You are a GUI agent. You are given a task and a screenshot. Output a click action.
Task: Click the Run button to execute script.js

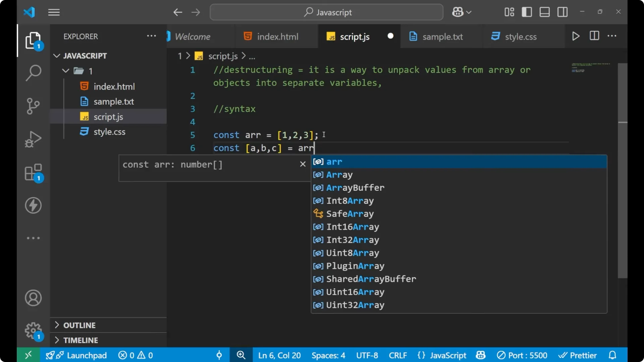576,36
